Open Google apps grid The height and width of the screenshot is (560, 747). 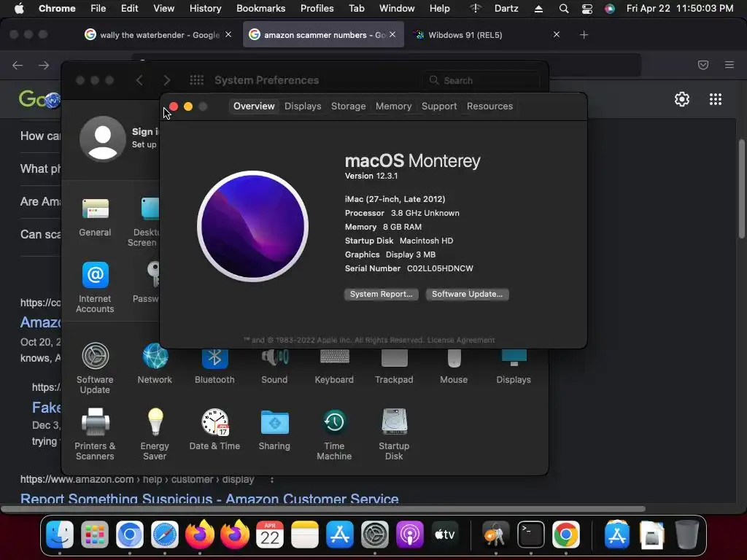coord(716,99)
